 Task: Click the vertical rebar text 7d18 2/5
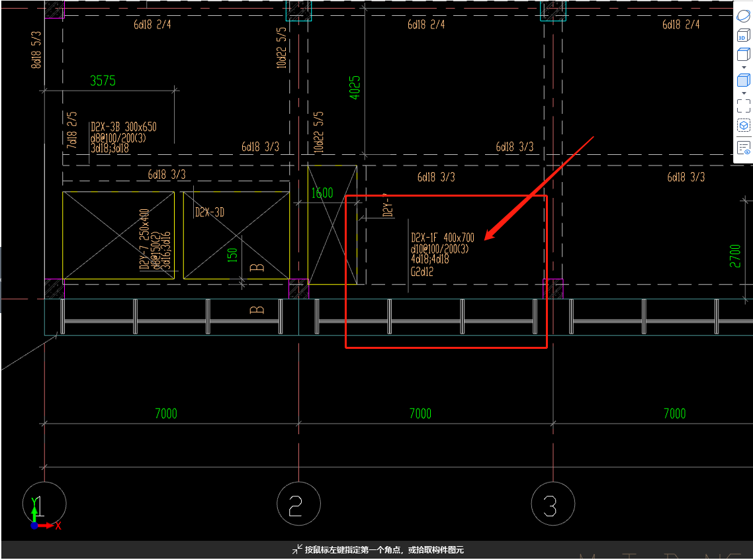[x=71, y=130]
